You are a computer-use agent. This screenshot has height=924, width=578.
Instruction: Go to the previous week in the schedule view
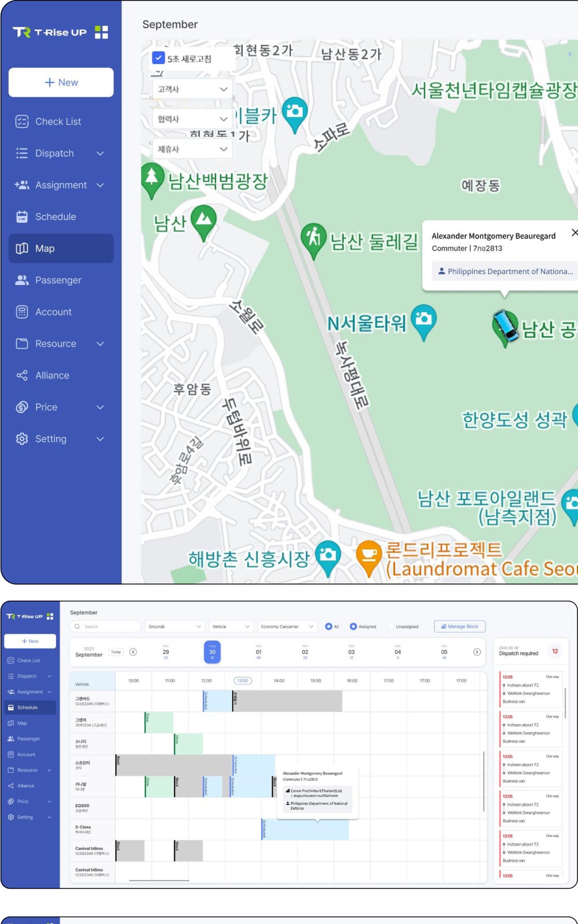[133, 652]
